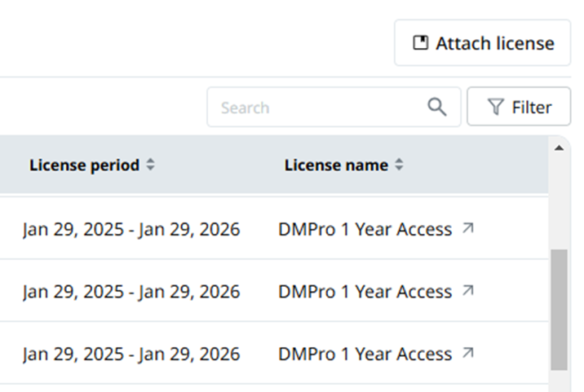Open the second row's DMPro 1 Year Access link
Viewport: 584px width, 392px height.
(x=365, y=292)
